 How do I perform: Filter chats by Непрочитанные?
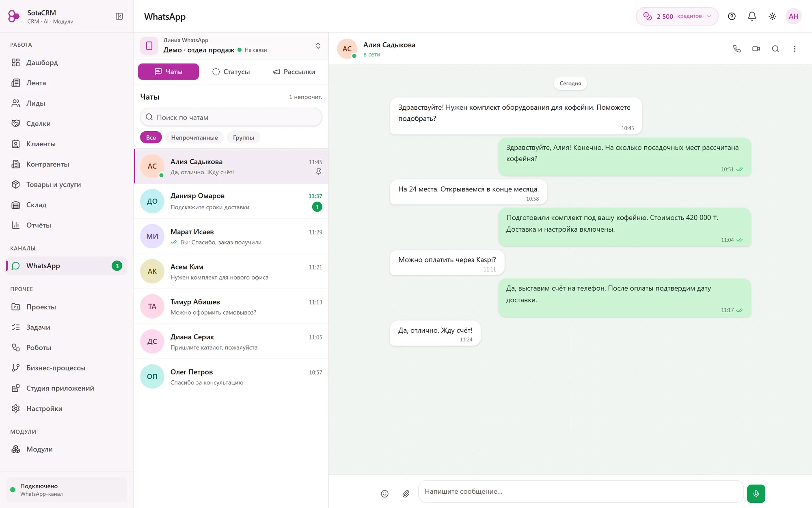pyautogui.click(x=194, y=137)
